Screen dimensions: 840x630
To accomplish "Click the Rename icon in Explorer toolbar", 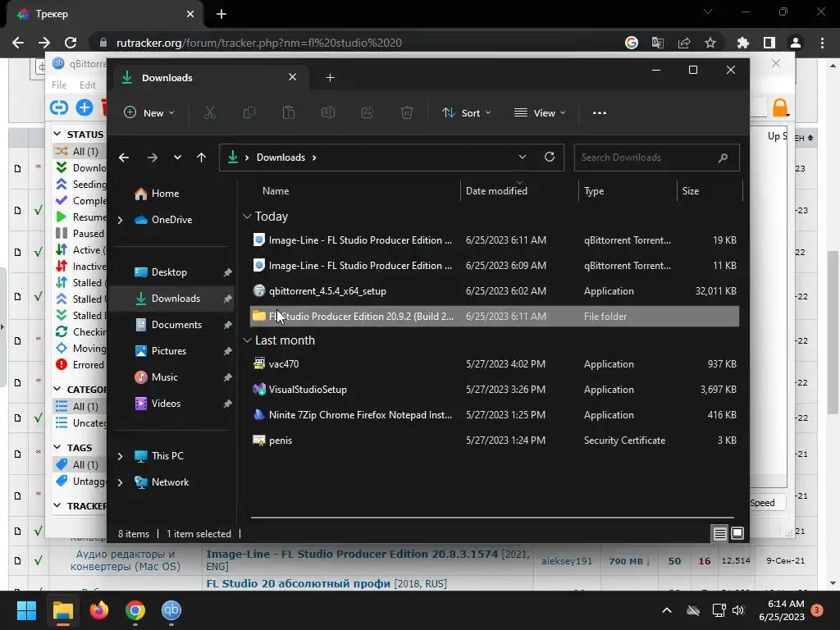I will coord(328,113).
